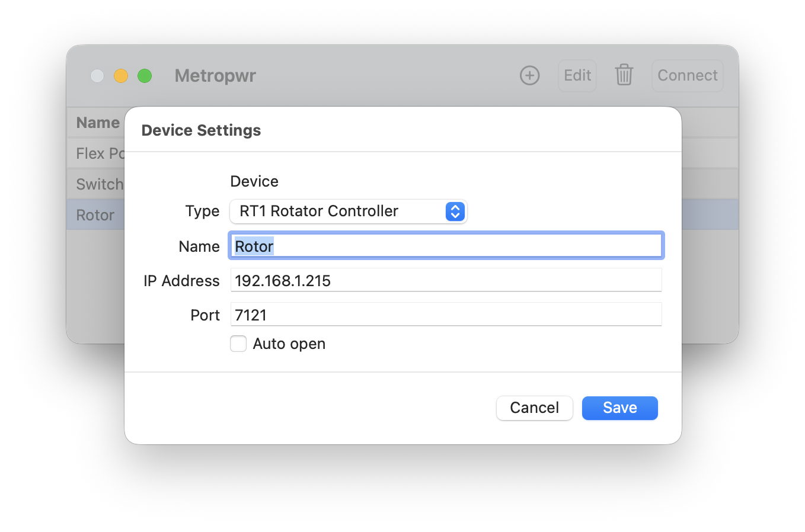Select the Flex device row

click(x=99, y=153)
